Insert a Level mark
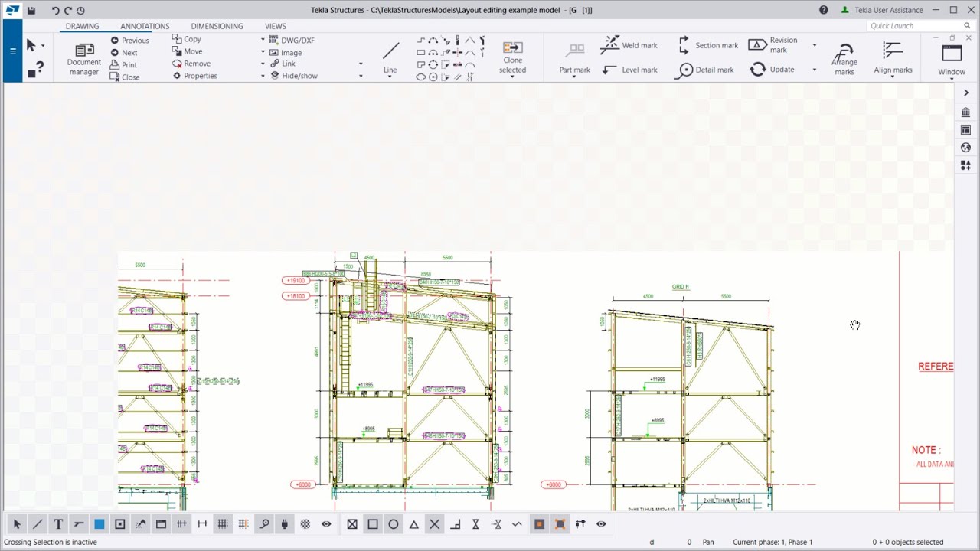The height and width of the screenshot is (551, 980). pos(629,70)
